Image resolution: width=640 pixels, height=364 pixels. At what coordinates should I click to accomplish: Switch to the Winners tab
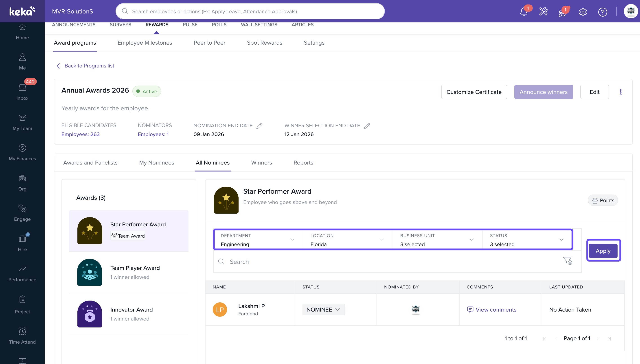[261, 162]
